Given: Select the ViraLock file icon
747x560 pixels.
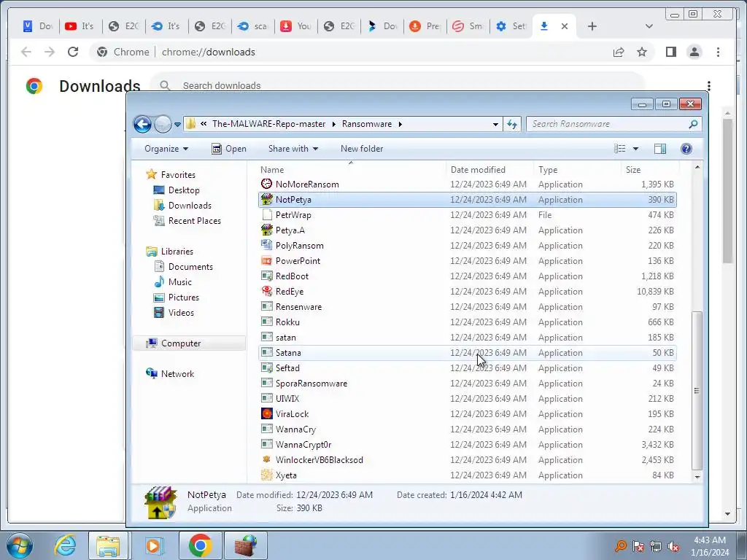Looking at the screenshot, I should point(267,414).
